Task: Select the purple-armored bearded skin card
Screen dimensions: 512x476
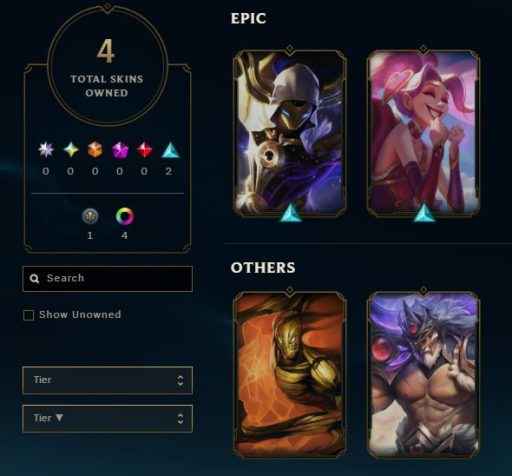Action: [423, 375]
